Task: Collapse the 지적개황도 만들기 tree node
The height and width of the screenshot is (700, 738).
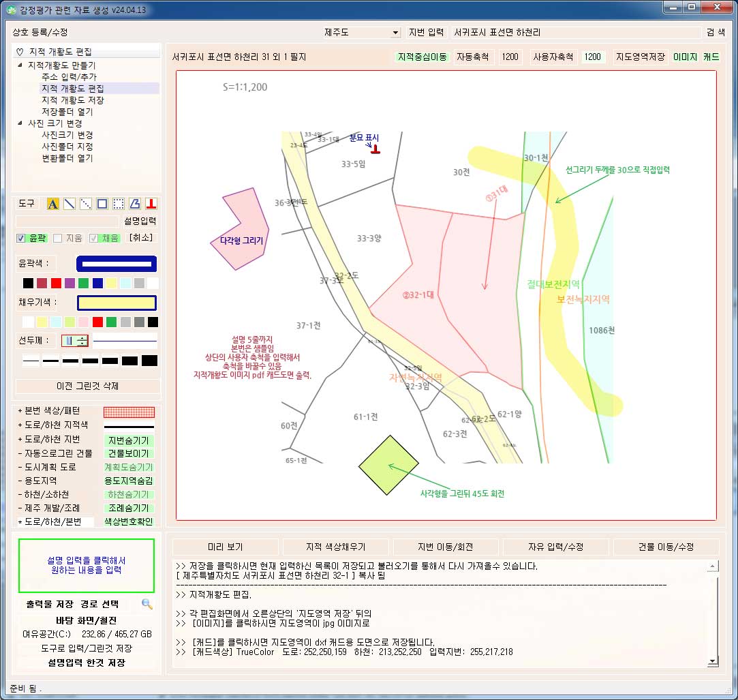Action: pyautogui.click(x=20, y=65)
